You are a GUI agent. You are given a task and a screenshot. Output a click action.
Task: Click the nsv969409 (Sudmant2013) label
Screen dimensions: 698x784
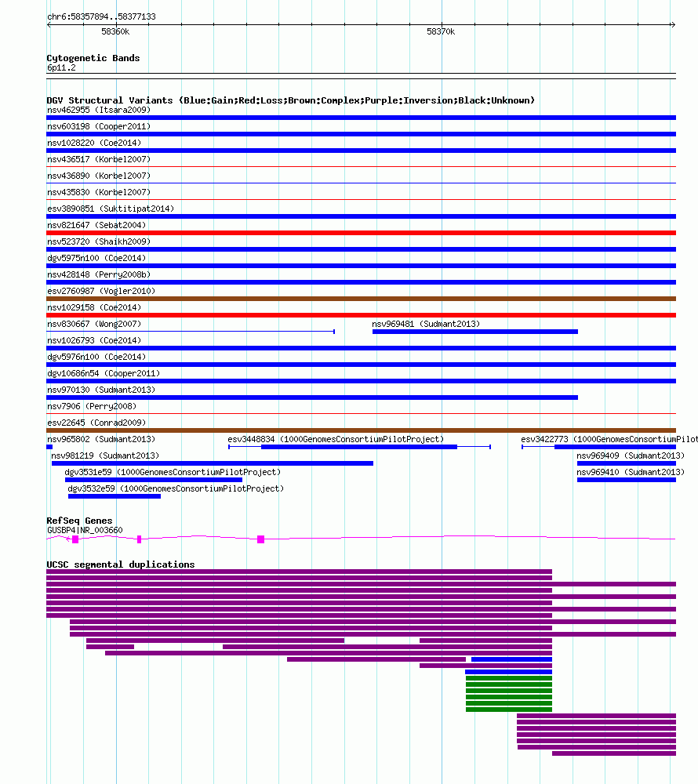click(631, 456)
